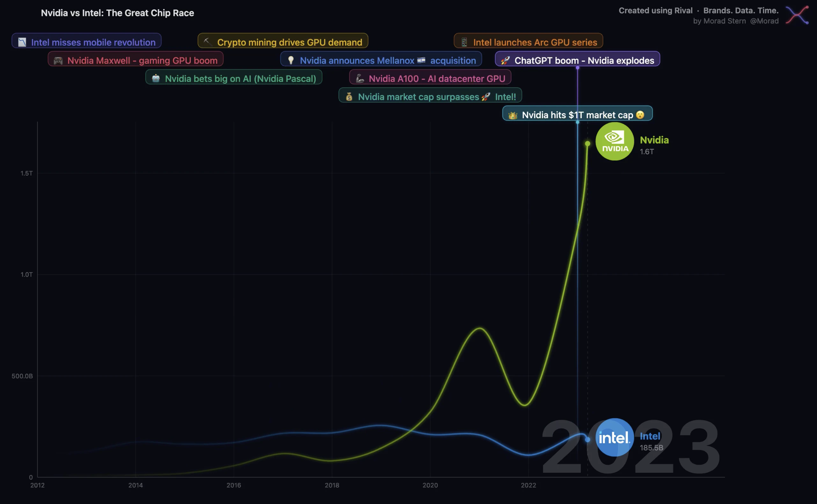Click Created using Rival credit text
817x504 pixels.
click(x=699, y=11)
